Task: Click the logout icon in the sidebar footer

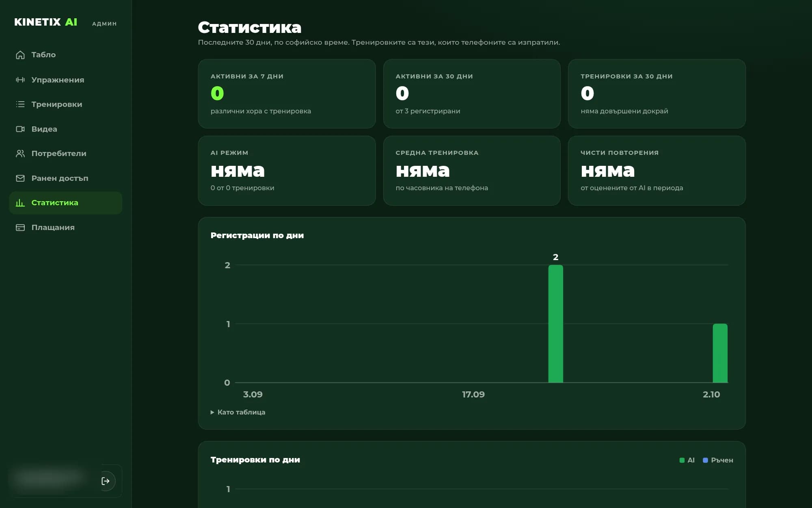Action: (x=106, y=481)
